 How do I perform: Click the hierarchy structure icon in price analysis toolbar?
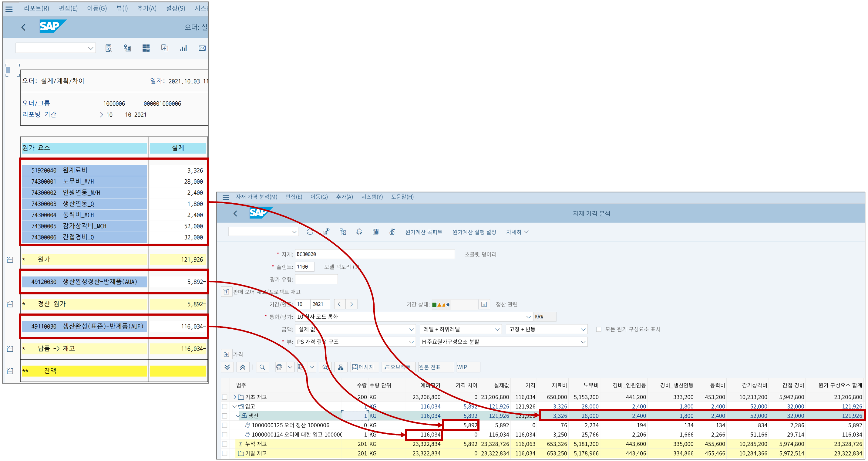tap(343, 232)
